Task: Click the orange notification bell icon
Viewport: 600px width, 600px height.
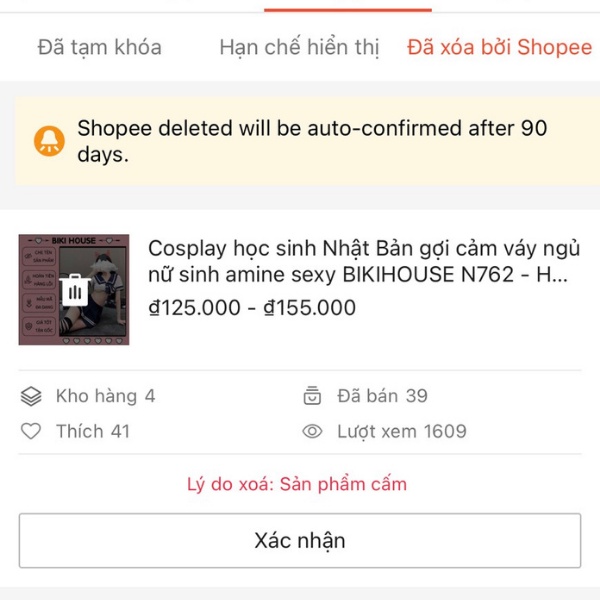Action: [48, 141]
